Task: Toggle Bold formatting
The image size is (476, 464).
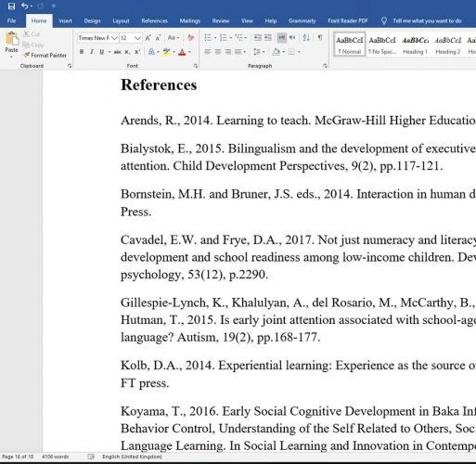Action: 82,52
